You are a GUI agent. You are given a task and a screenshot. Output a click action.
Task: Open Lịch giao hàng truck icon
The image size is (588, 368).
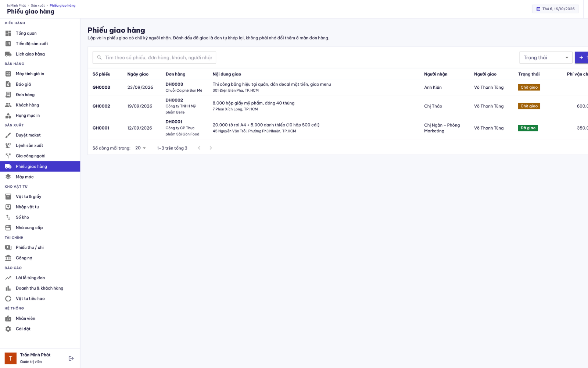8,54
